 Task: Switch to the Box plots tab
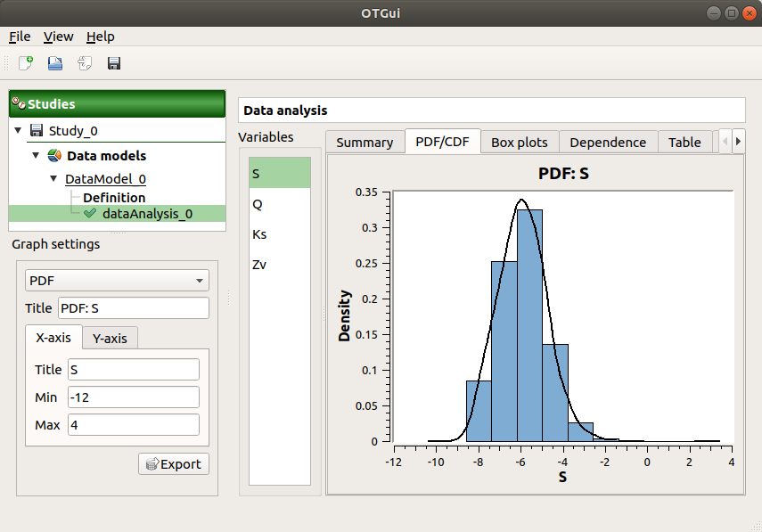click(x=520, y=142)
